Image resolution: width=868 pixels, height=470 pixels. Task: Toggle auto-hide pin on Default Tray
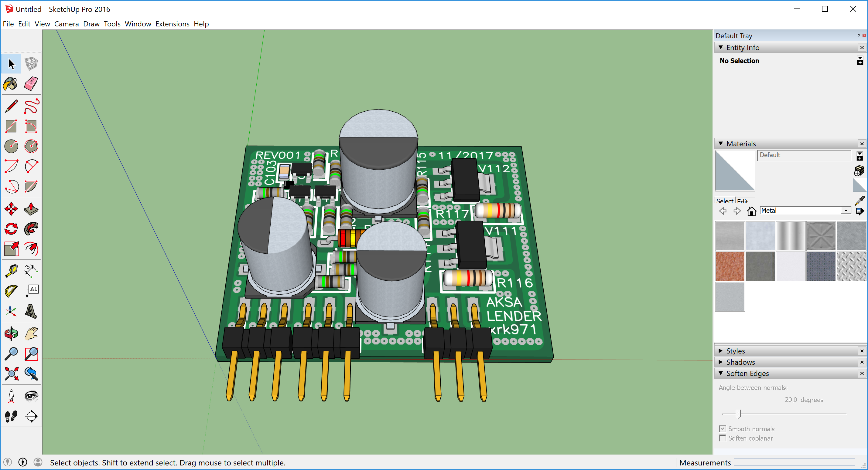pos(859,36)
